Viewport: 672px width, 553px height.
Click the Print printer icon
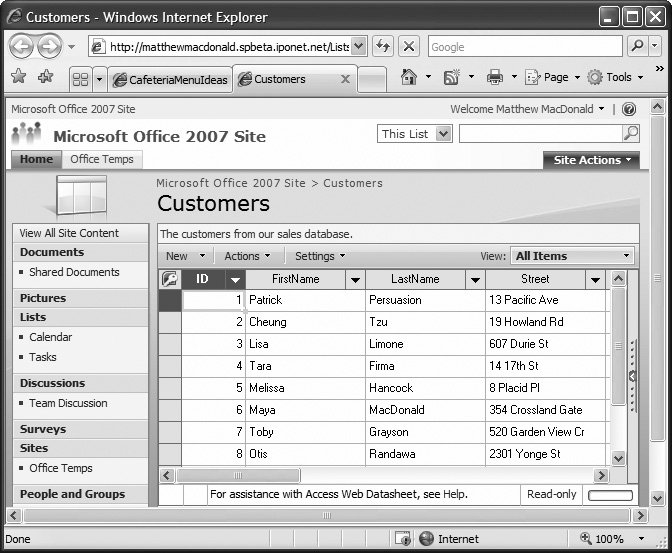[494, 78]
